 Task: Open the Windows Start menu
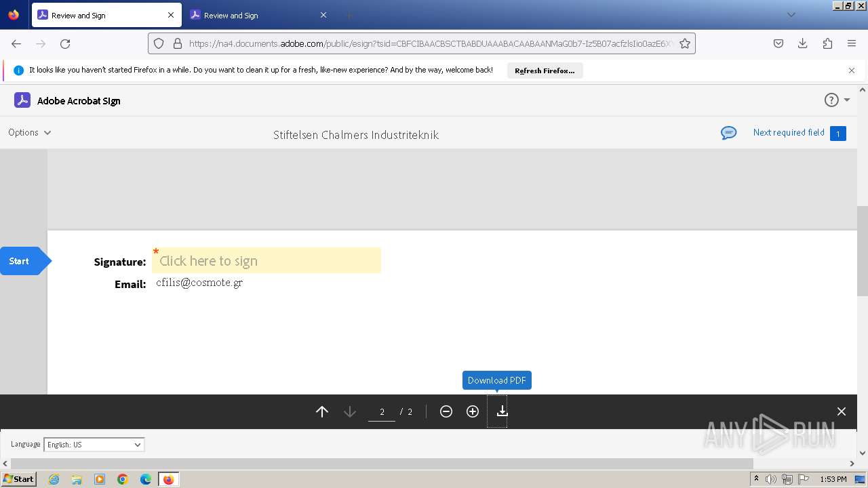[18, 479]
